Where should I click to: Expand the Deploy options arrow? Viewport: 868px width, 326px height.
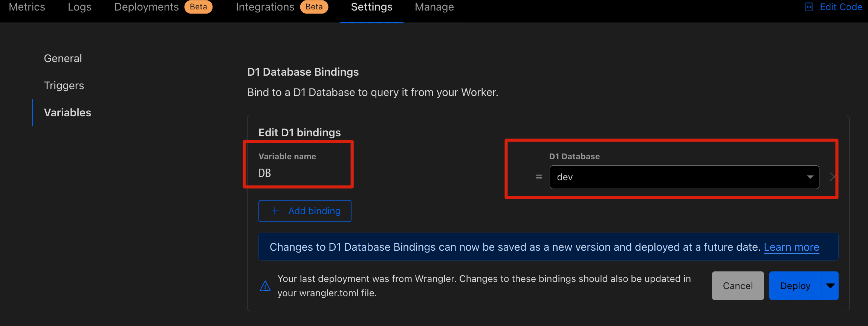coord(830,286)
